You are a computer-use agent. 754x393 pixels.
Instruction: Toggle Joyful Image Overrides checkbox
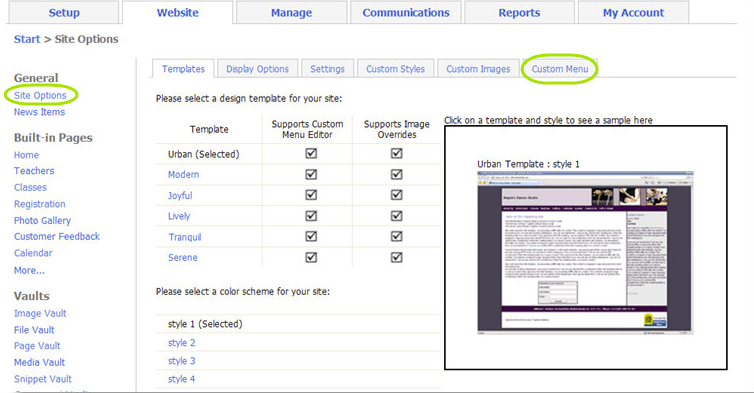[396, 195]
